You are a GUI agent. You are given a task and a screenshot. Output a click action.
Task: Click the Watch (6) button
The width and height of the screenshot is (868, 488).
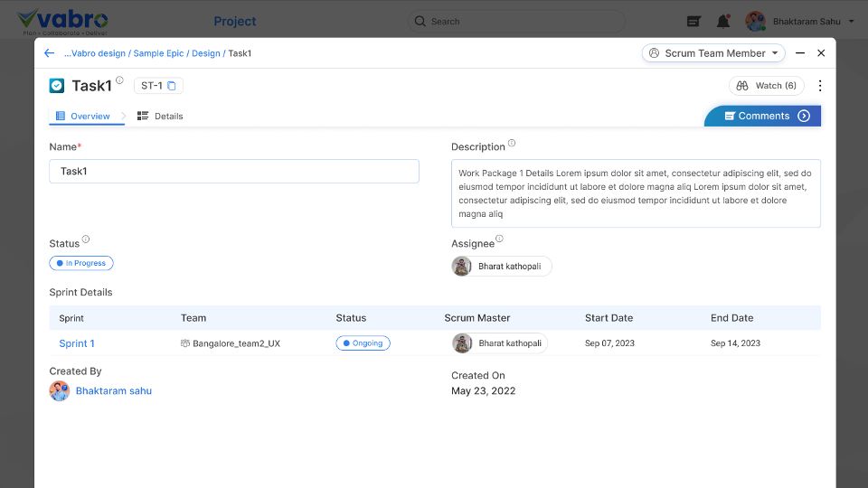(766, 86)
